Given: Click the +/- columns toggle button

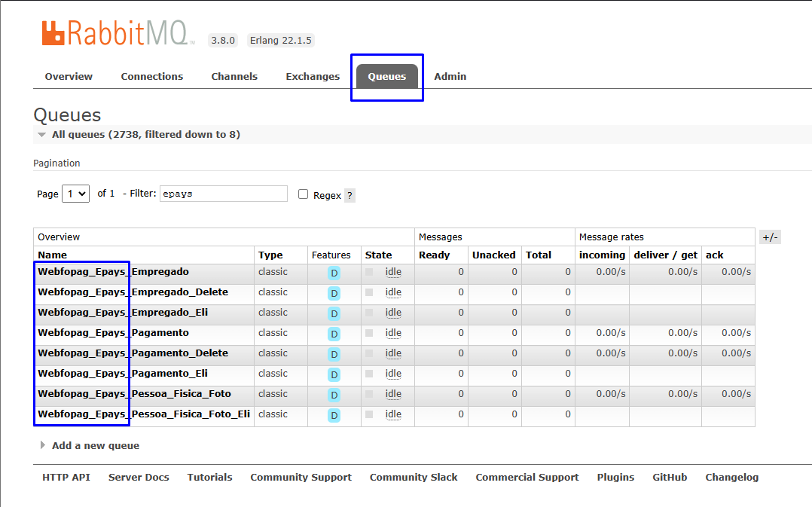Looking at the screenshot, I should pos(770,237).
